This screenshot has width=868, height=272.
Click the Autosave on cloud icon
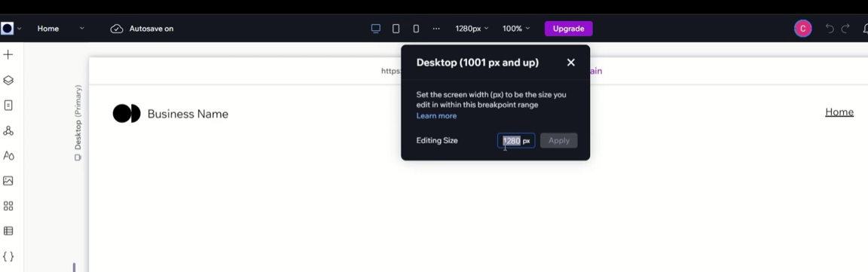(116, 29)
